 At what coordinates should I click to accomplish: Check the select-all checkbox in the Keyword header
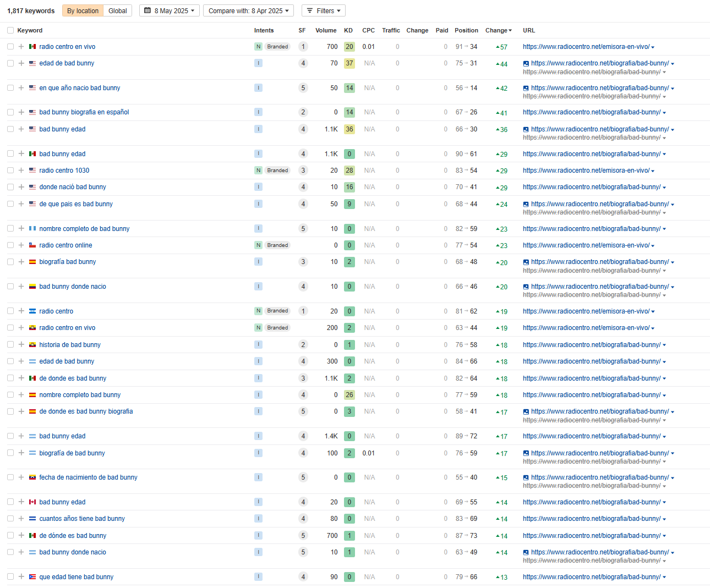pos(10,30)
